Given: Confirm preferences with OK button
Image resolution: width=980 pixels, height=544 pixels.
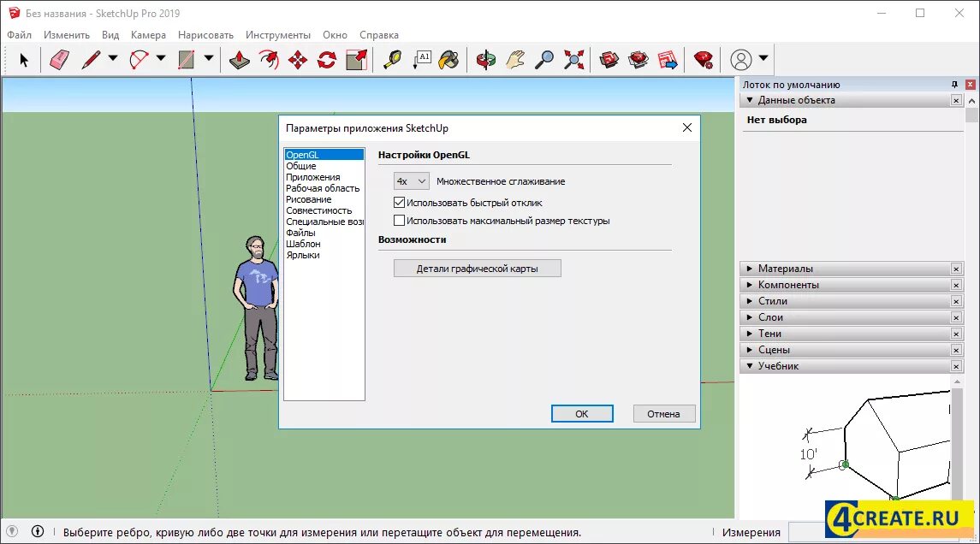Looking at the screenshot, I should point(582,413).
